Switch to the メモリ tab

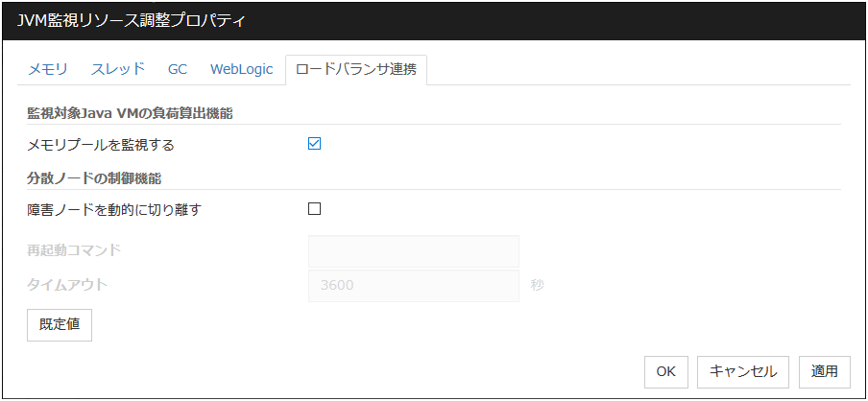coord(48,69)
